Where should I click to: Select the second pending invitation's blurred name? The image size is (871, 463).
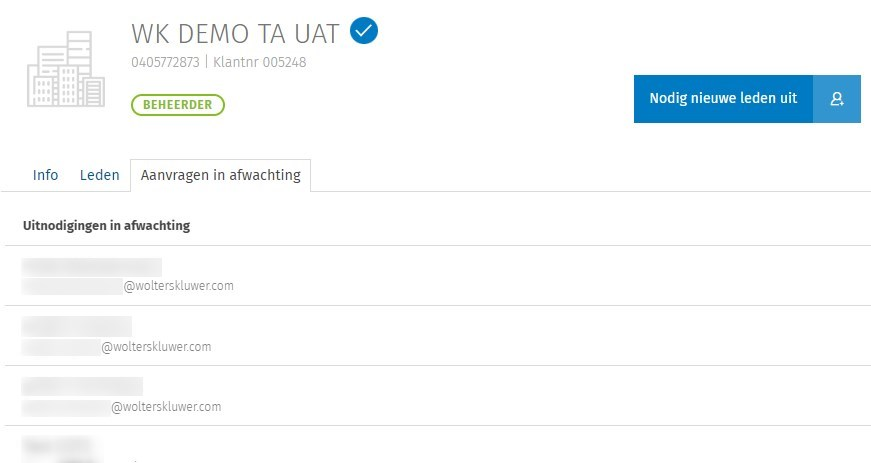(x=76, y=327)
